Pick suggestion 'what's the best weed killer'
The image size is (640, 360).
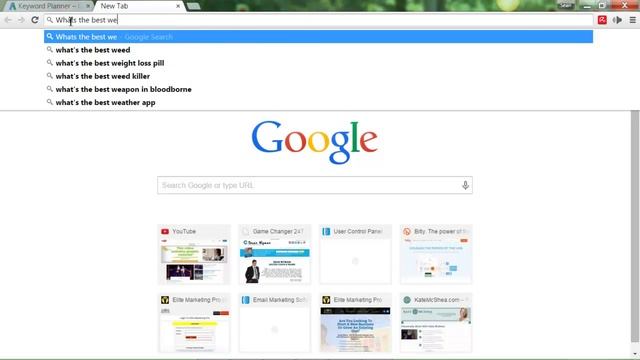click(318, 76)
